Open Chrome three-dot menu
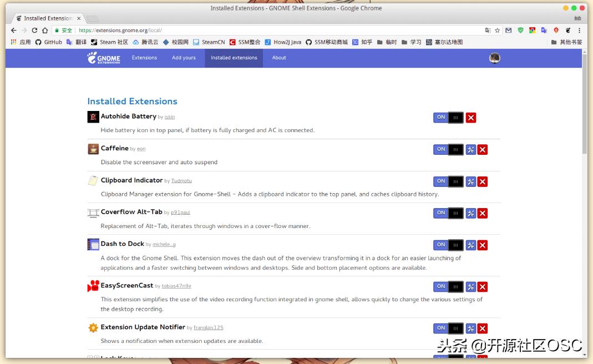 point(579,31)
